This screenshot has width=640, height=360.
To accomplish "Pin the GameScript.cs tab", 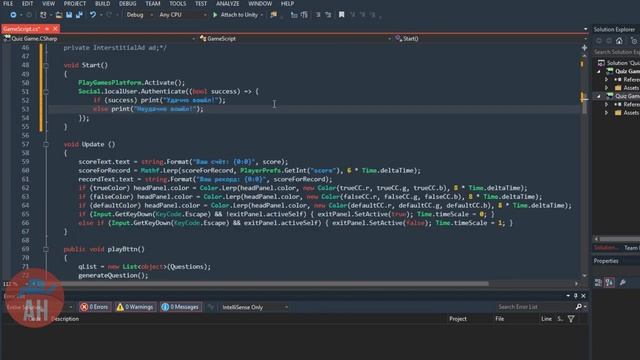I will pyautogui.click(x=47, y=29).
